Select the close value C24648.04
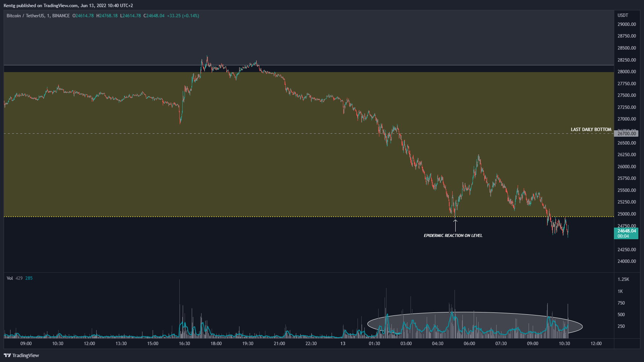 154,16
